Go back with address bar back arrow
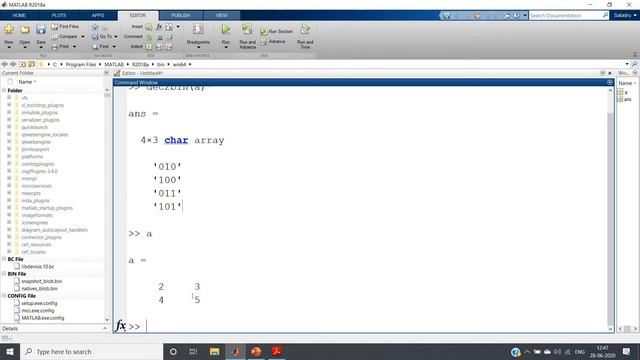The height and width of the screenshot is (360, 640). [x=4, y=64]
